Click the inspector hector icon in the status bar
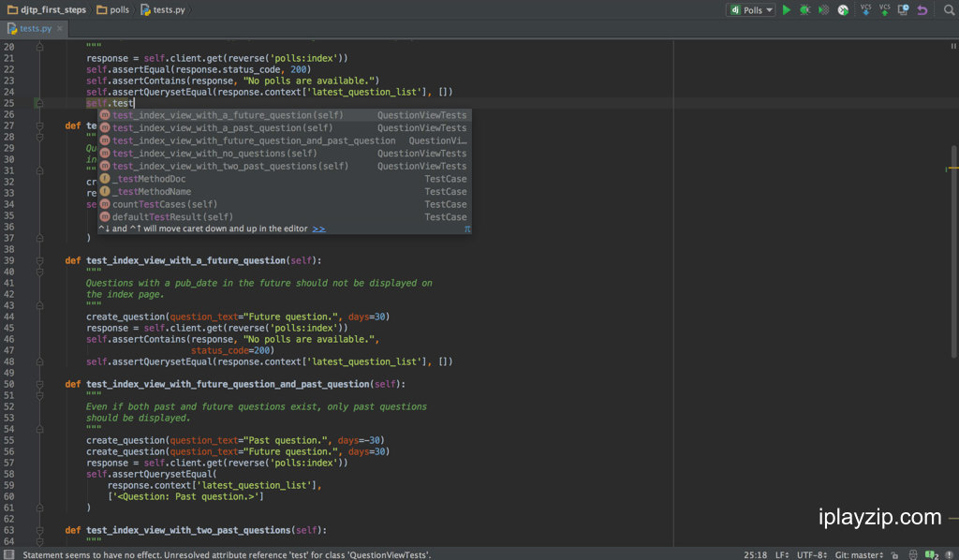Screen dimensions: 959x560 click(912, 555)
